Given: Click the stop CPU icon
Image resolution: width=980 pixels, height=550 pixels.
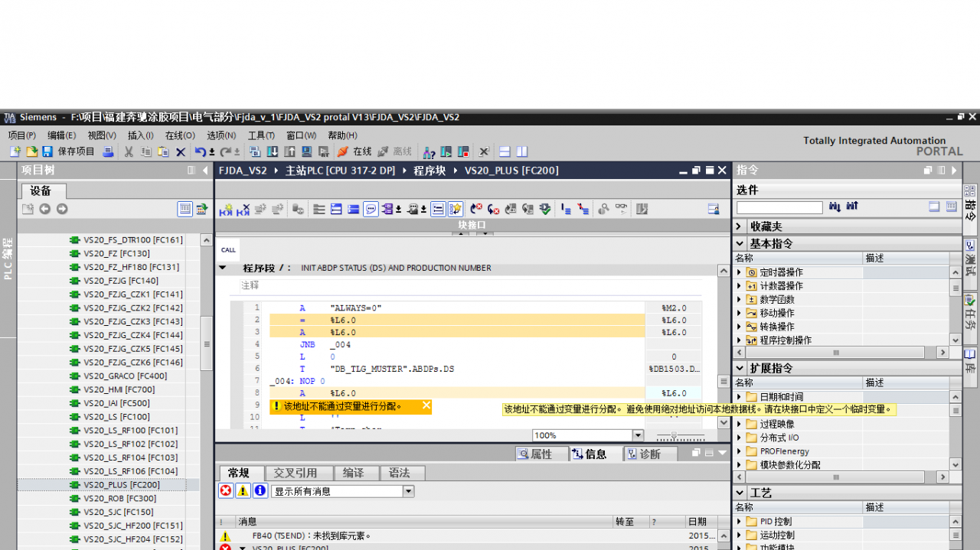Looking at the screenshot, I should [462, 152].
